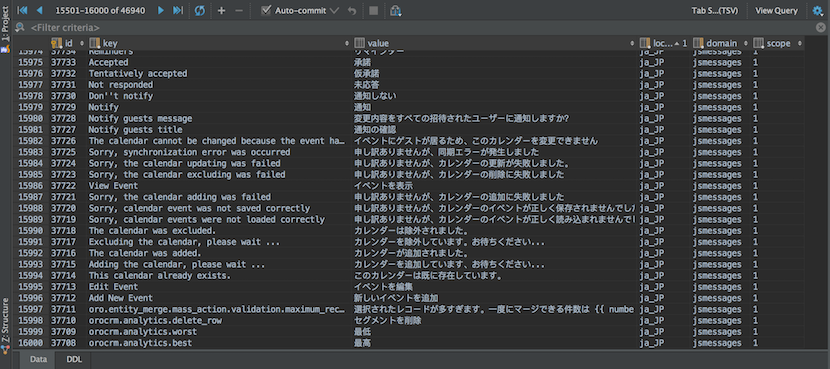Screen dimensions: 830x369
Task: Open table settings gear icon
Action: coord(818,10)
